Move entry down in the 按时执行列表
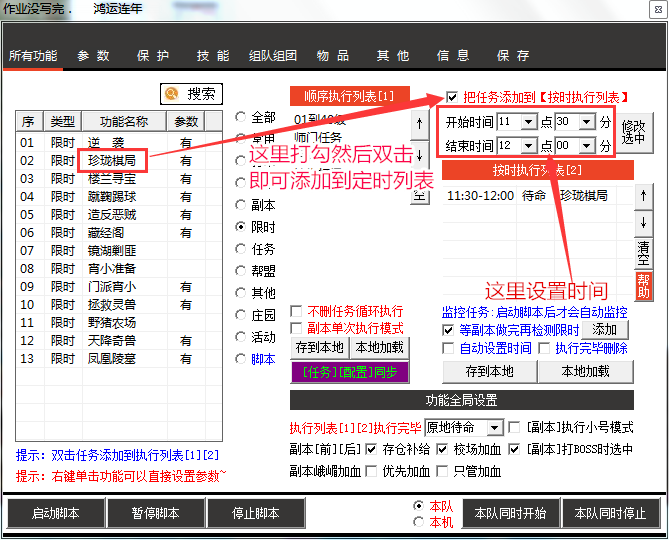The width and height of the screenshot is (669, 540). click(x=643, y=221)
